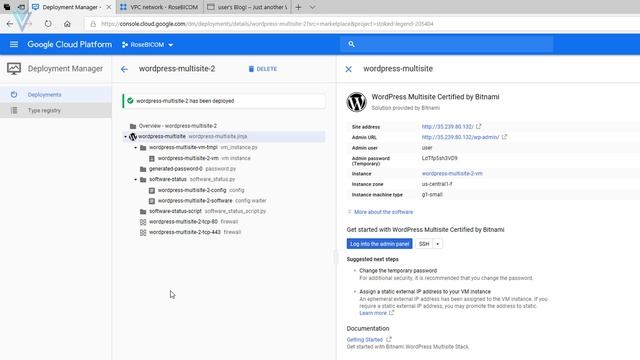This screenshot has width=640, height=360.
Task: Go back with the blue arrow beside wordpress-multisite-2
Action: (124, 69)
